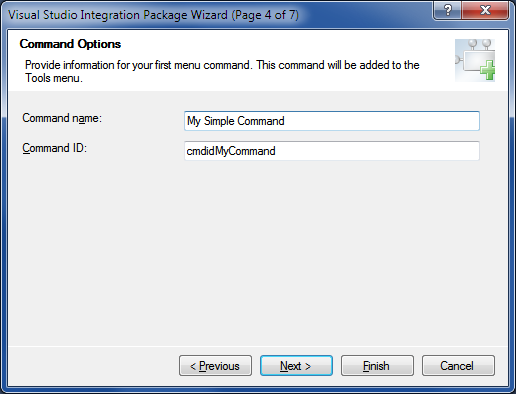Viewport: 516px width, 394px height.
Task: Complete the wizard using Finish
Action: (377, 366)
